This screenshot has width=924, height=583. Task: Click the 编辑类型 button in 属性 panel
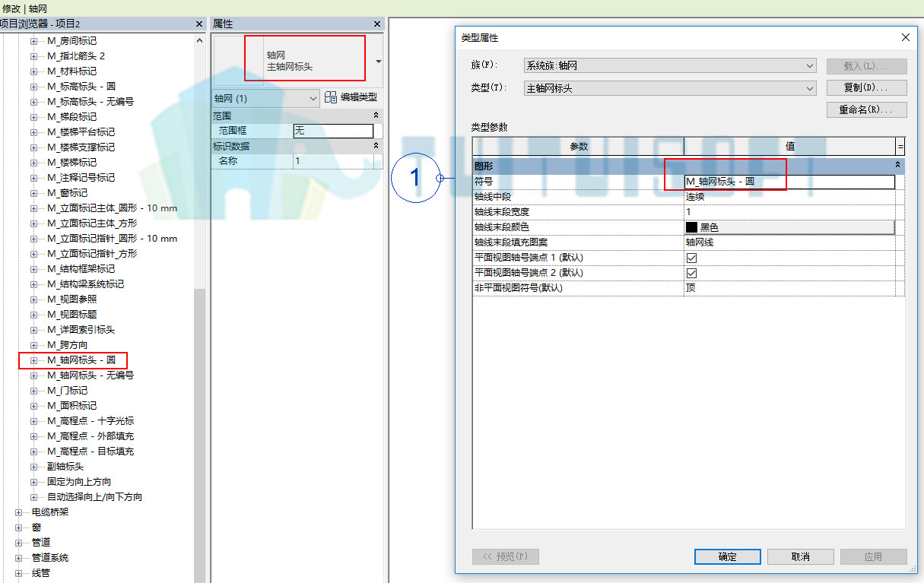[x=351, y=97]
